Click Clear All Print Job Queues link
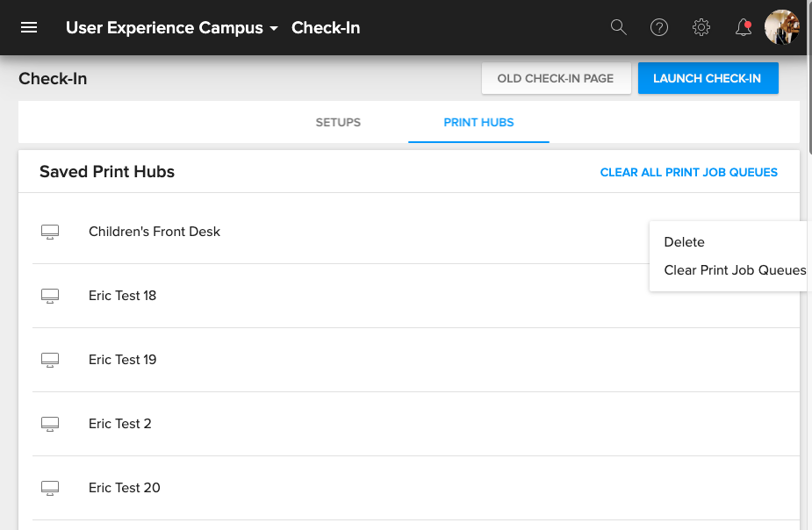Viewport: 812px width, 530px height. (x=689, y=172)
